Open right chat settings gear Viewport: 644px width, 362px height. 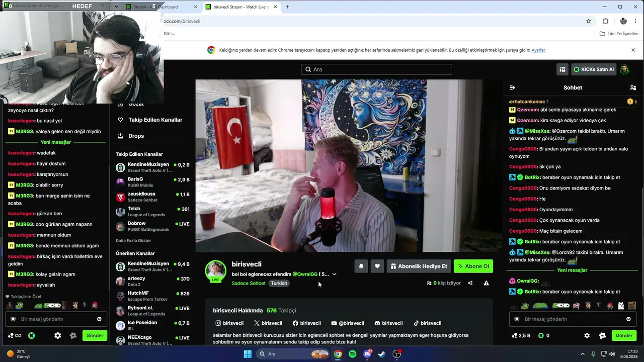click(587, 335)
